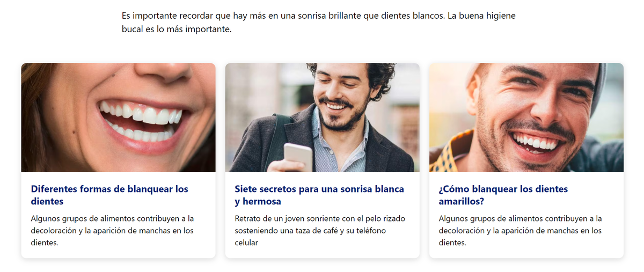Click the intro paragraph starting "Es importante recordar"

pos(319,23)
